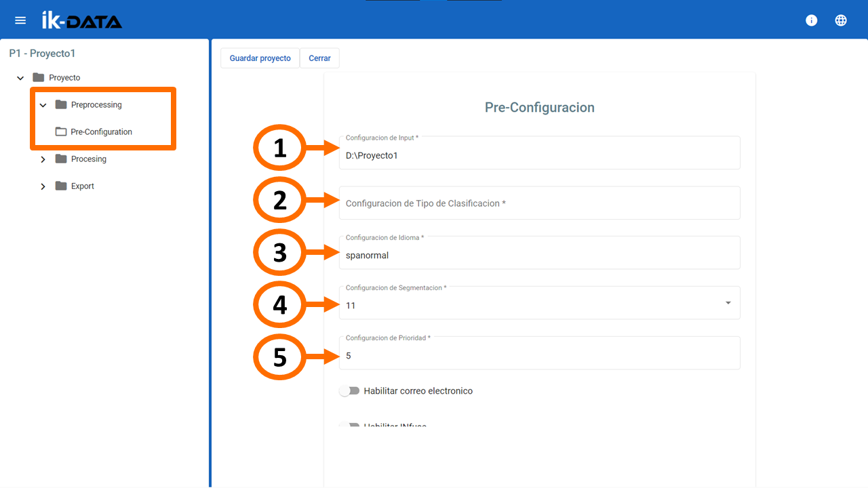
Task: Click the Export folder icon
Action: point(61,186)
